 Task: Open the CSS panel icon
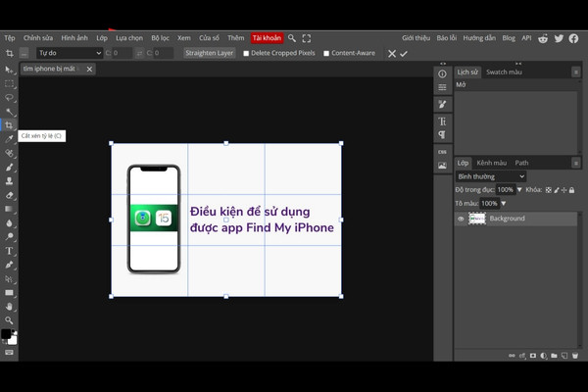(x=443, y=152)
